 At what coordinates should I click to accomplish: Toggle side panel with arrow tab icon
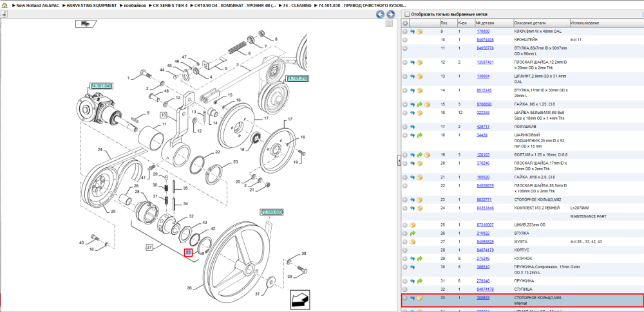click(4, 14)
